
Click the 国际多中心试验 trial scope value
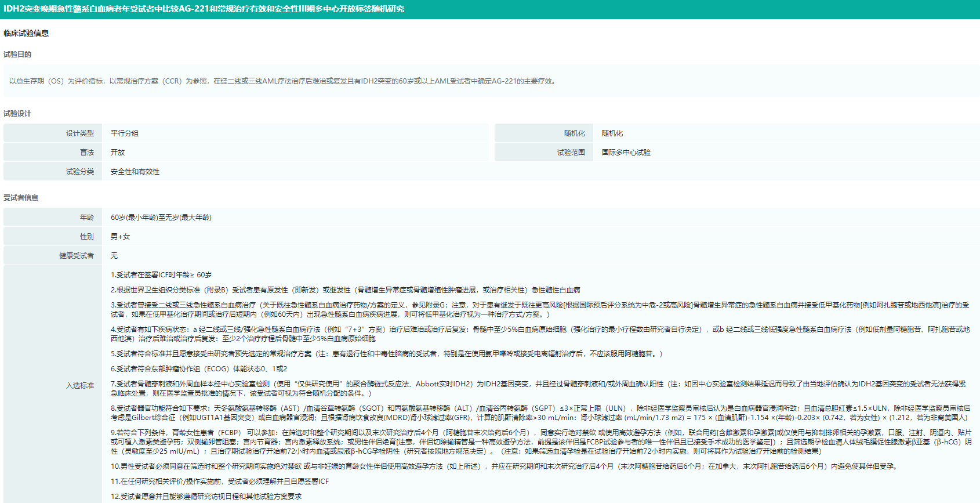point(626,153)
